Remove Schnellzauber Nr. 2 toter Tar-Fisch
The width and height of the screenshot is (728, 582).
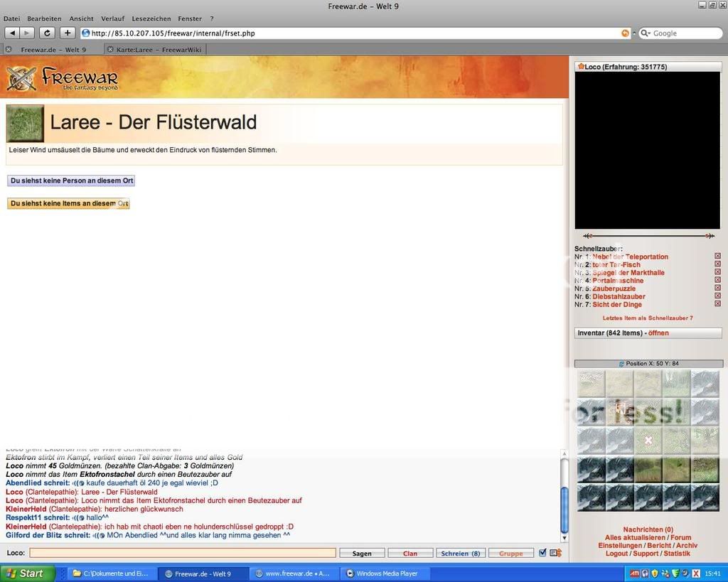click(x=718, y=264)
